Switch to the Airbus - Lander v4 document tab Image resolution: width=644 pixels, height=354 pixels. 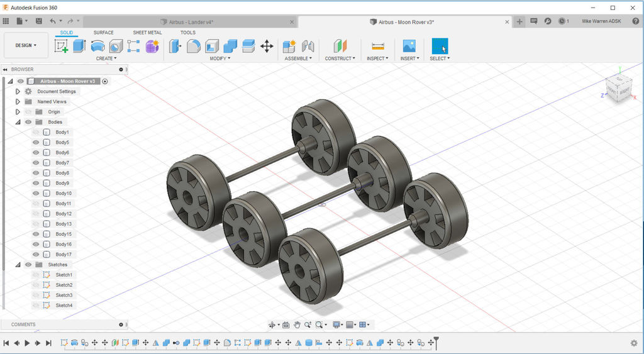[x=191, y=22]
